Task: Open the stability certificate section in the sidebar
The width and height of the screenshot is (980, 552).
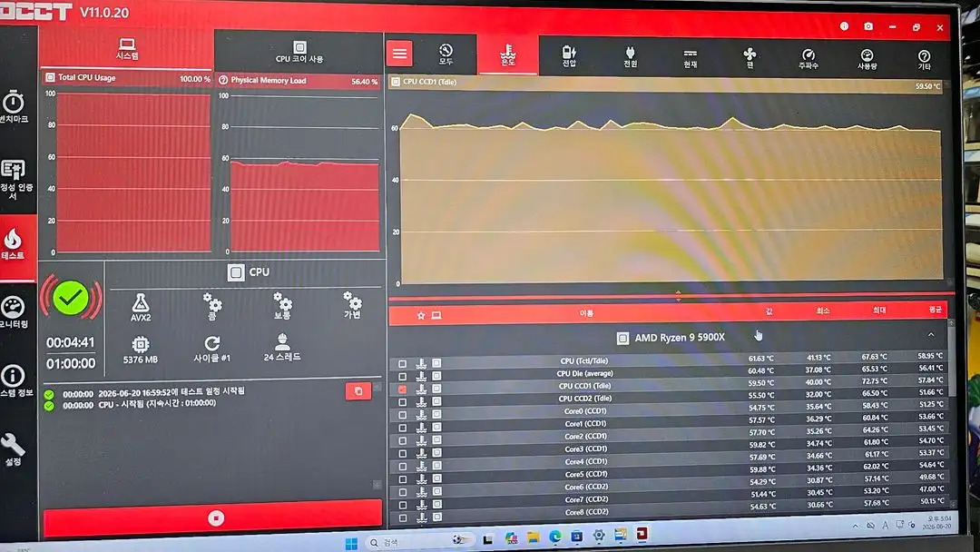Action: pos(14,178)
